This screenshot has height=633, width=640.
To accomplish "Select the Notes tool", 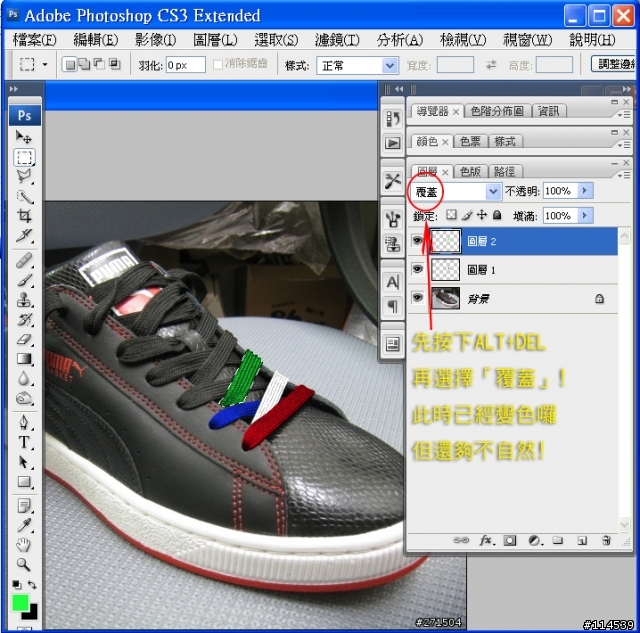I will click(24, 506).
